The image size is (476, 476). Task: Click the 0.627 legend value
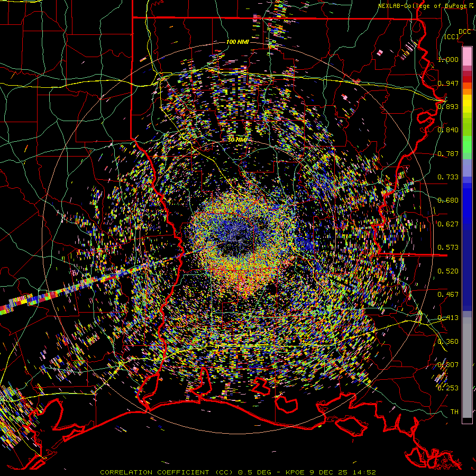tap(448, 224)
